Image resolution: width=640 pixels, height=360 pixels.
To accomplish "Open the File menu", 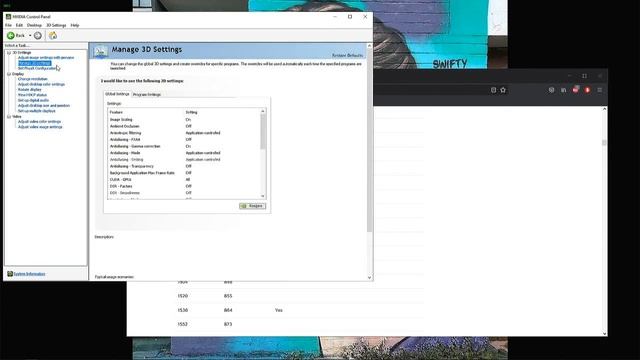I will [x=8, y=25].
